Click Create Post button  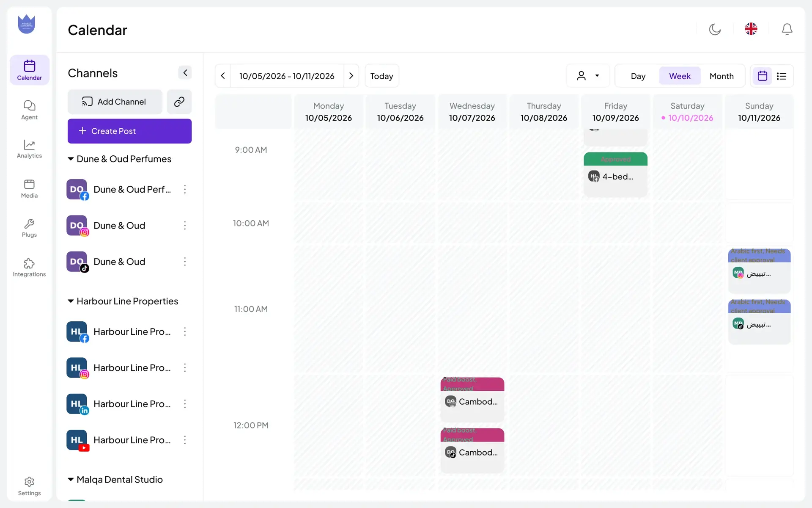129,131
